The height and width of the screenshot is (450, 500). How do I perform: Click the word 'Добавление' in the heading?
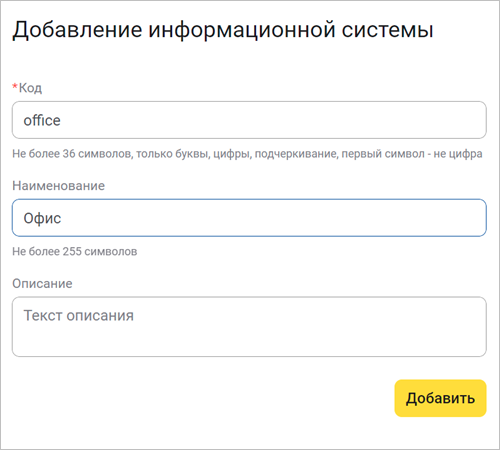click(77, 30)
